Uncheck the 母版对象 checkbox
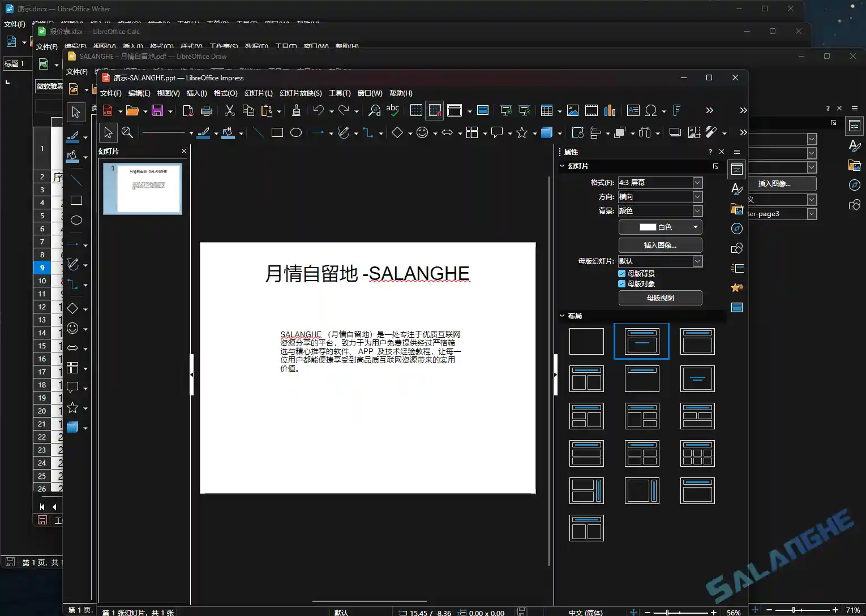The image size is (866, 616). click(x=621, y=283)
